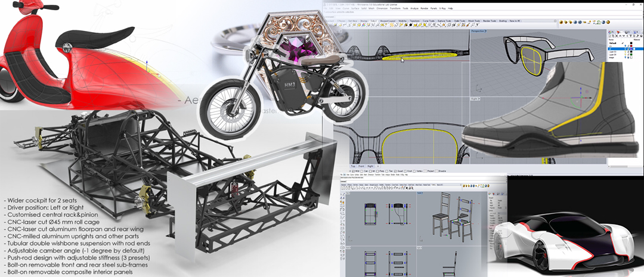Select the Layer 03 row

(626, 52)
